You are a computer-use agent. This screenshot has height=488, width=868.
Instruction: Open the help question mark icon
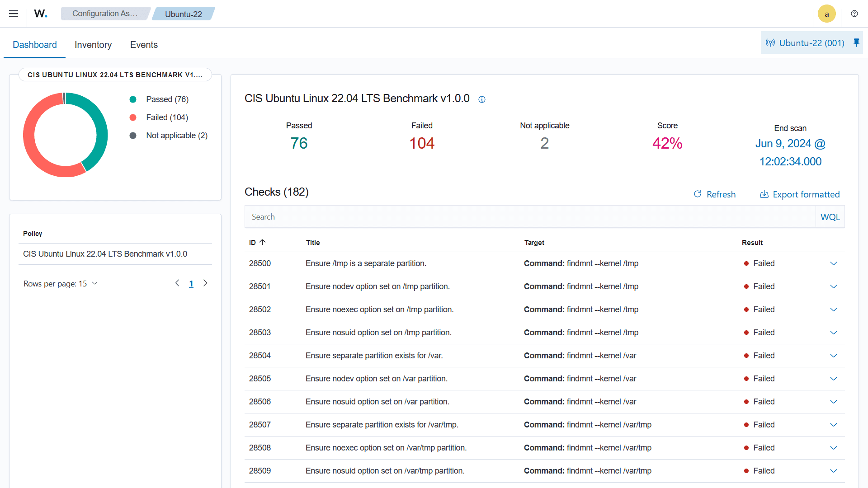click(x=854, y=14)
